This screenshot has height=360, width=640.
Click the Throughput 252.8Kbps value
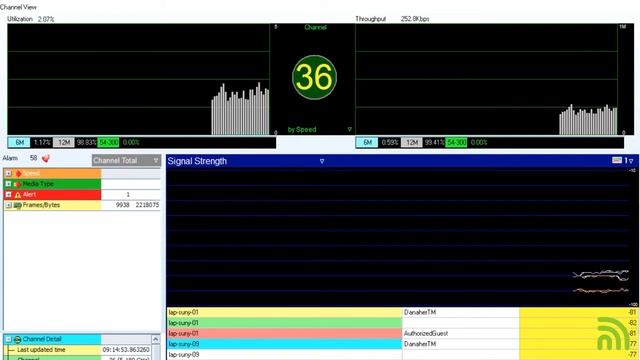click(415, 19)
